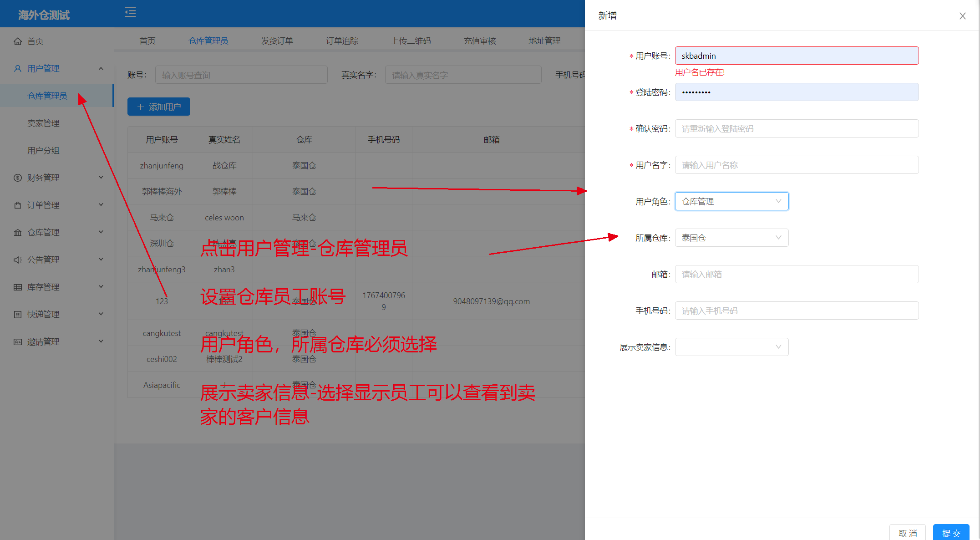980x540 pixels.
Task: Click the plus icon in 添加用户
Action: [x=141, y=107]
